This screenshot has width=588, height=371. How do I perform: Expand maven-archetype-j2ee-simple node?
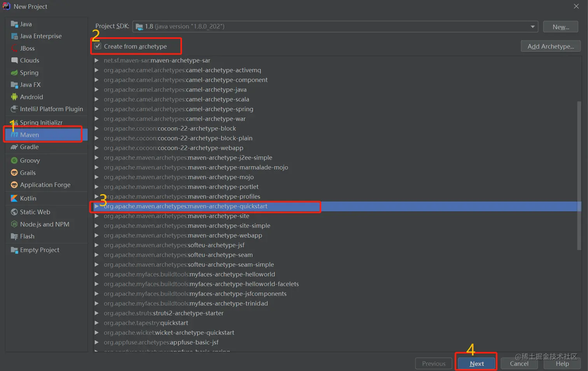coord(96,157)
